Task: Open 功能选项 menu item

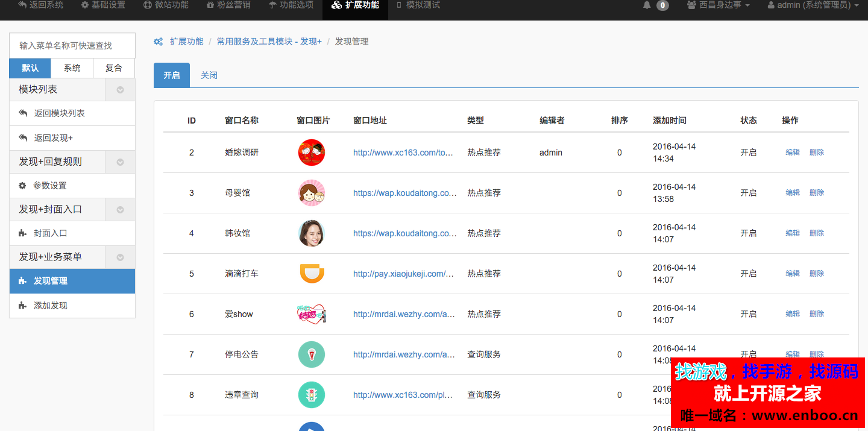Action: coord(291,5)
